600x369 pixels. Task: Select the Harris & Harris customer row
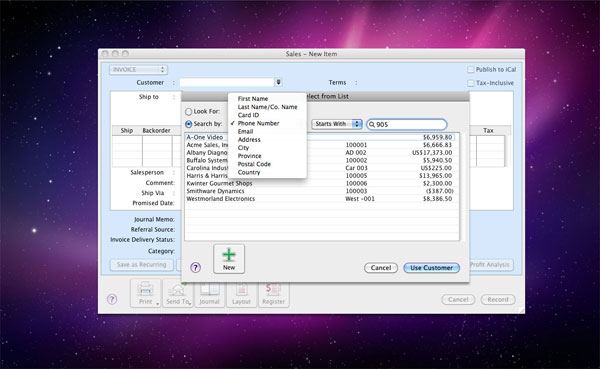pyautogui.click(x=321, y=175)
